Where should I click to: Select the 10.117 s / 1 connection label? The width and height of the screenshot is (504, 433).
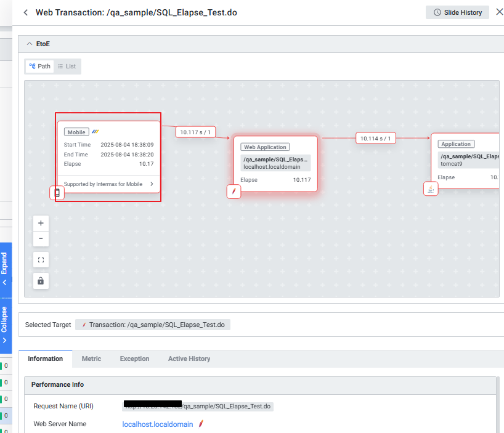(195, 132)
